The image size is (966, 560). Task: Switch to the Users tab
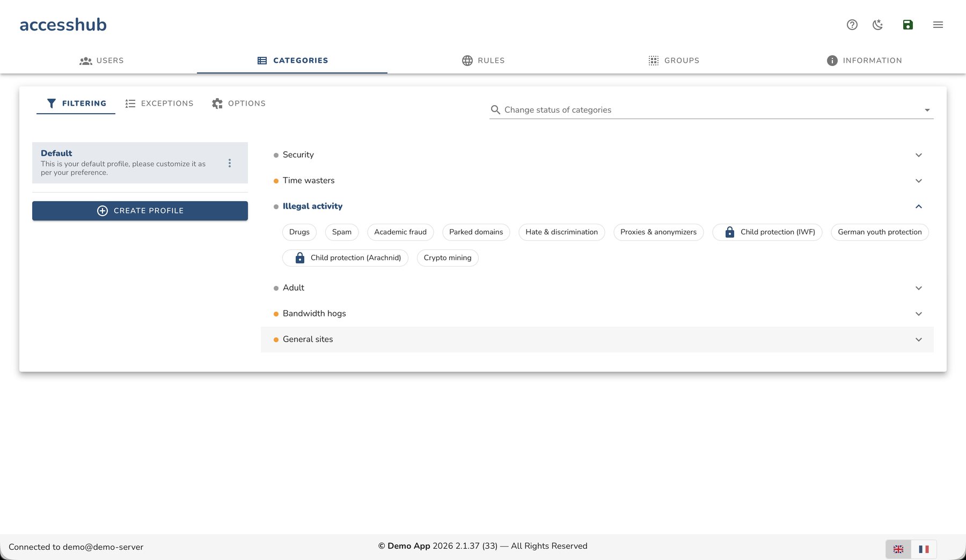(101, 61)
